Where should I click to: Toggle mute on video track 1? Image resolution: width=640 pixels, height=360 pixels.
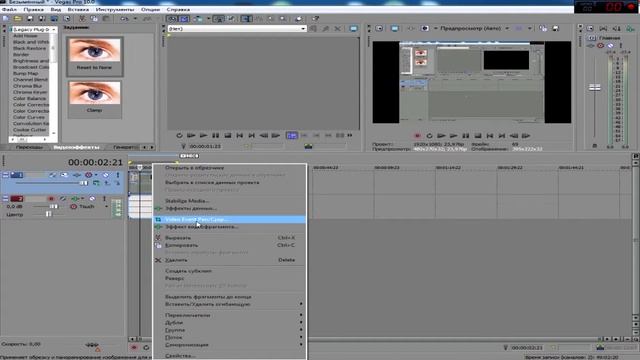(x=106, y=175)
